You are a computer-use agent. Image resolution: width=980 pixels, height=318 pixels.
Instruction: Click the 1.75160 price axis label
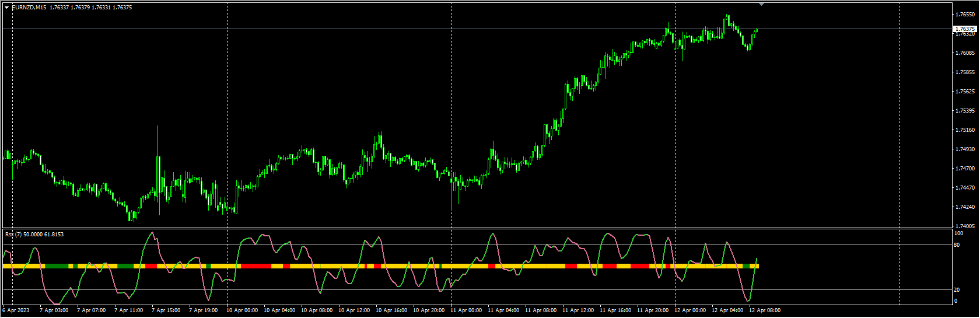tap(965, 130)
